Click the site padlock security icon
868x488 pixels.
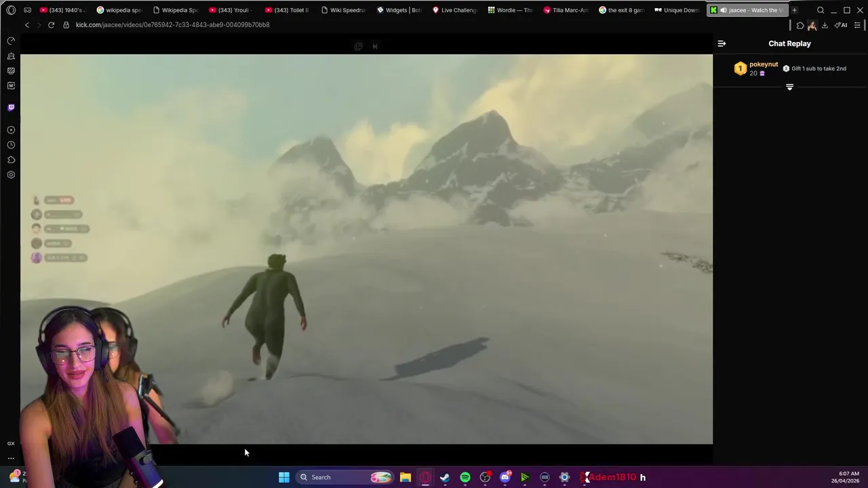[66, 25]
